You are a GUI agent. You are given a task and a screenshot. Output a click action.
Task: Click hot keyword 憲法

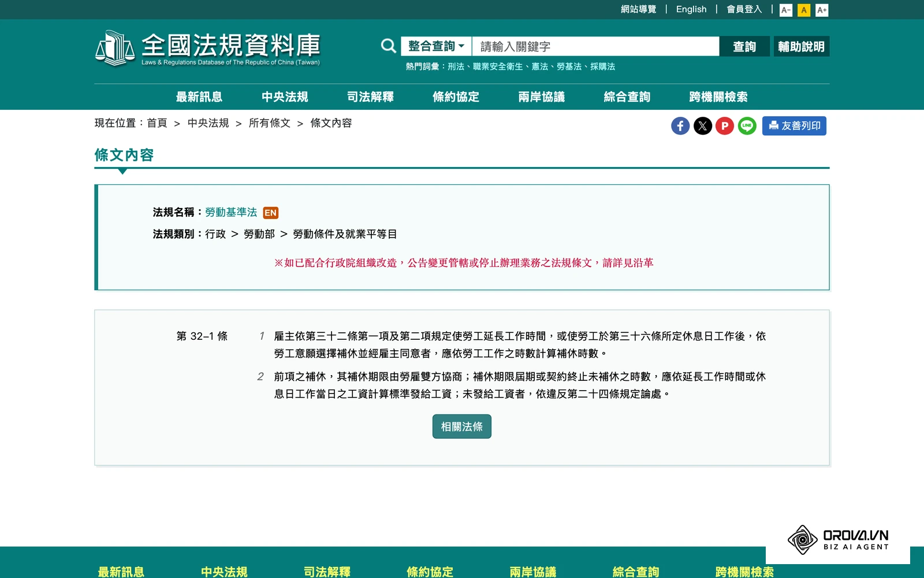coord(539,66)
